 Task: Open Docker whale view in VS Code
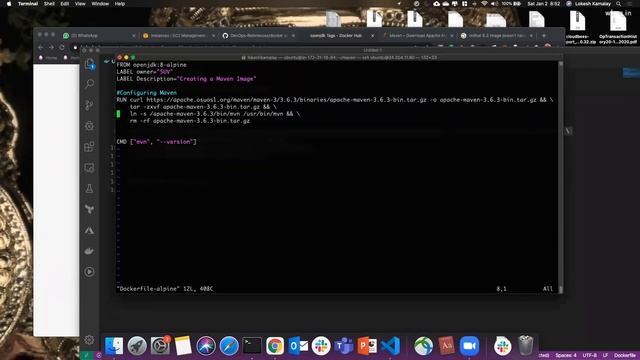(89, 251)
